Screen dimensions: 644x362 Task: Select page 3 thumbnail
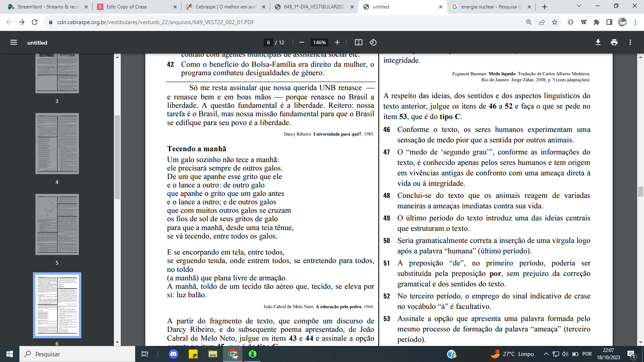point(57,73)
